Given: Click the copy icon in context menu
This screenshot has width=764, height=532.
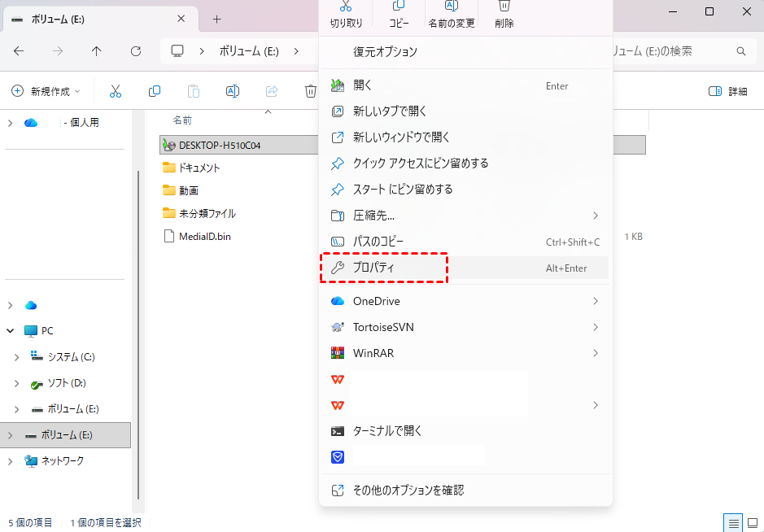Looking at the screenshot, I should coord(399,7).
